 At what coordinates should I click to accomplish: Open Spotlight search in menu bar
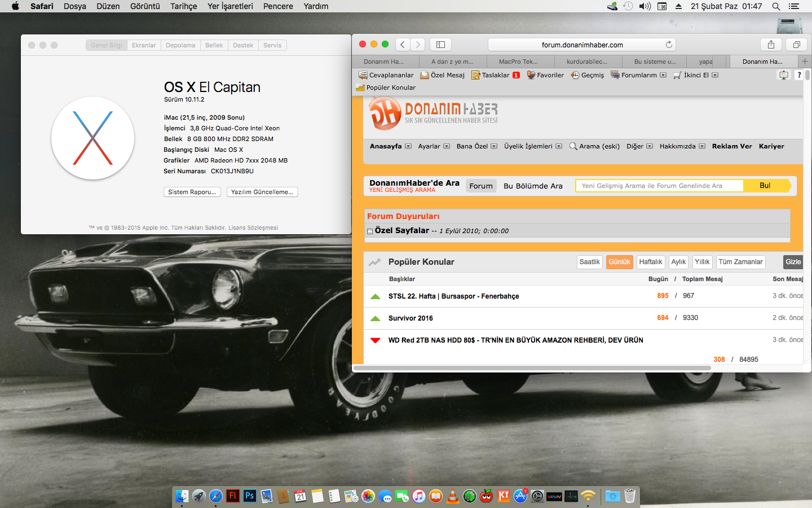pos(776,6)
